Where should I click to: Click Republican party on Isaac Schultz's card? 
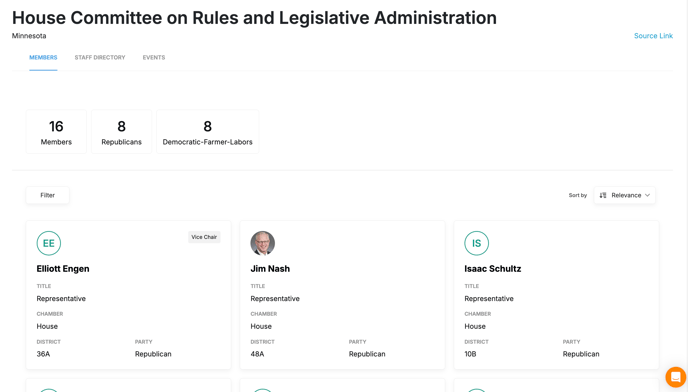(x=581, y=354)
